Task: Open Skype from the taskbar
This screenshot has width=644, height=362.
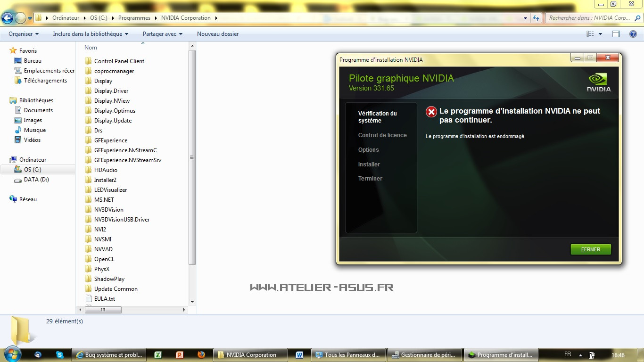Action: coord(59,354)
